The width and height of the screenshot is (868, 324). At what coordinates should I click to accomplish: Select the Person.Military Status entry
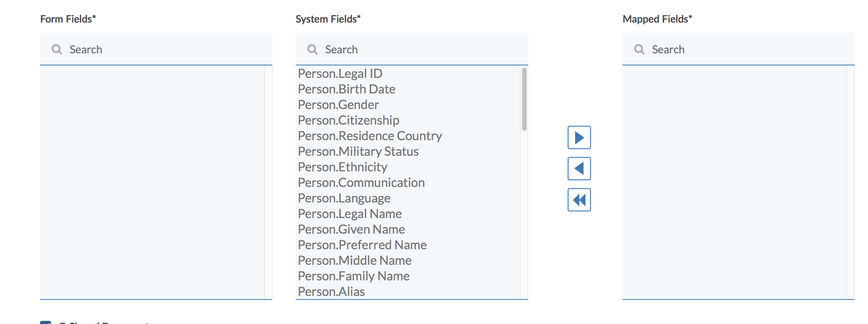coord(358,151)
